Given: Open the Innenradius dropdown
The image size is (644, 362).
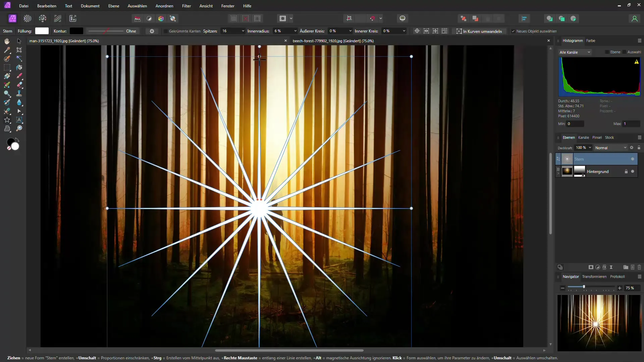Looking at the screenshot, I should pyautogui.click(x=295, y=31).
